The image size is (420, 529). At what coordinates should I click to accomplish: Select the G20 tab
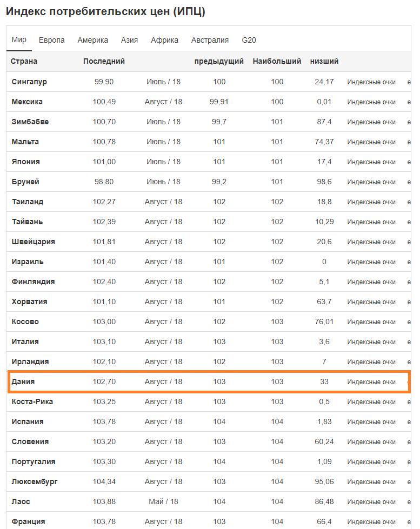click(249, 40)
